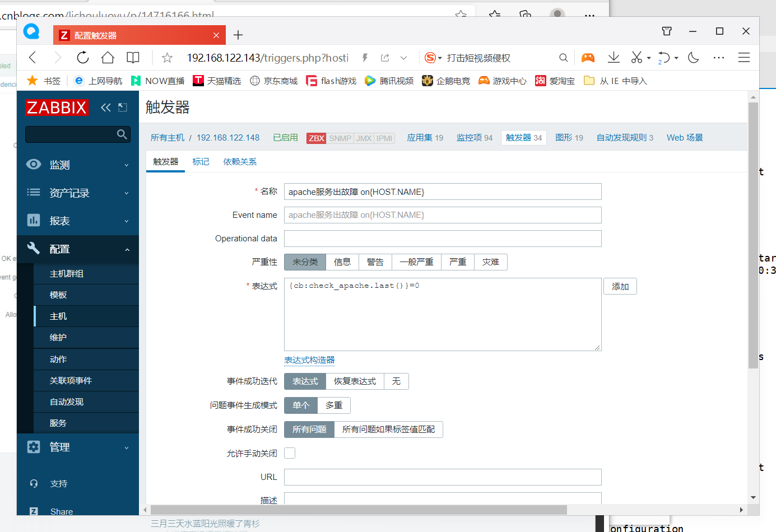Image resolution: width=776 pixels, height=532 pixels.
Task: Open 模板 in sidebar
Action: pos(86,295)
